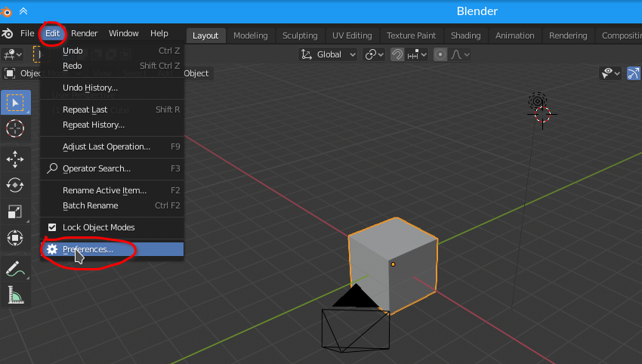Select the Move tool
642x364 pixels.
coord(16,159)
